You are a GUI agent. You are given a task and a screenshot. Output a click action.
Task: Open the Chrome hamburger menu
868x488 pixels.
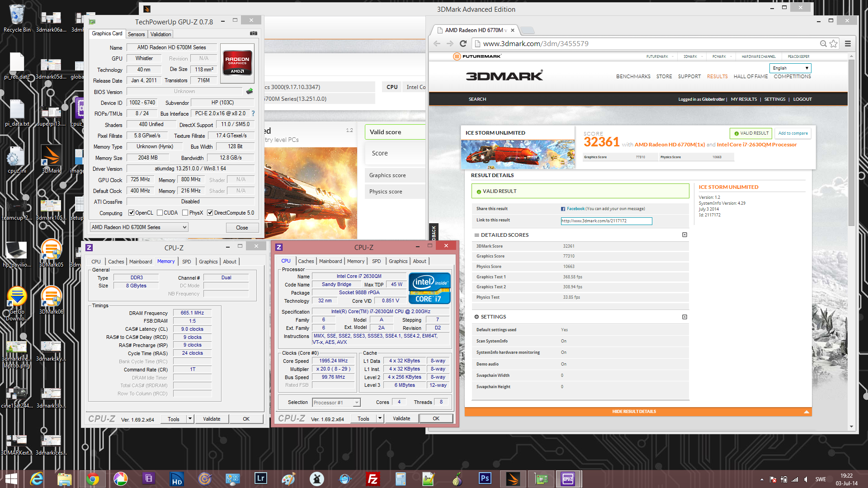pyautogui.click(x=848, y=43)
